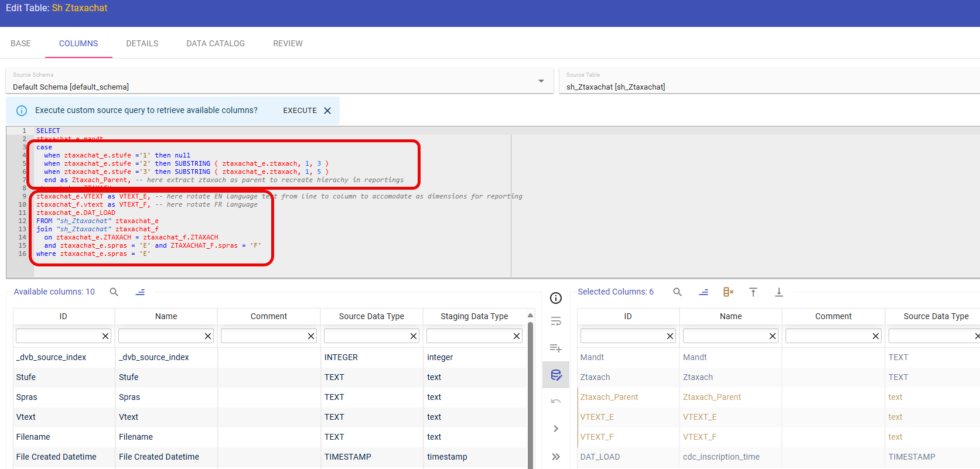The image size is (980, 469).
Task: Clear the Source Data Type filter in Available columns
Action: pyautogui.click(x=414, y=336)
